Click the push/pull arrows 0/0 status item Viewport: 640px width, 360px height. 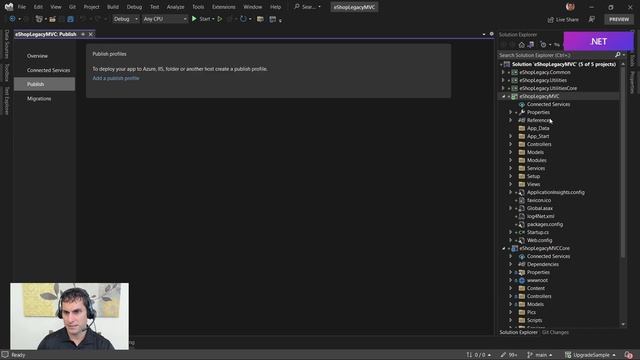479,355
